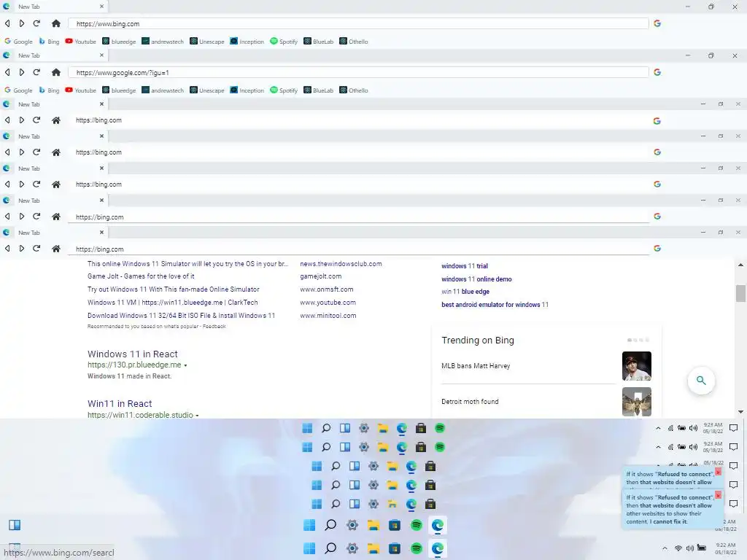This screenshot has width=747, height=560.
Task: Open home page in the www.bing.com window
Action: coord(55,23)
